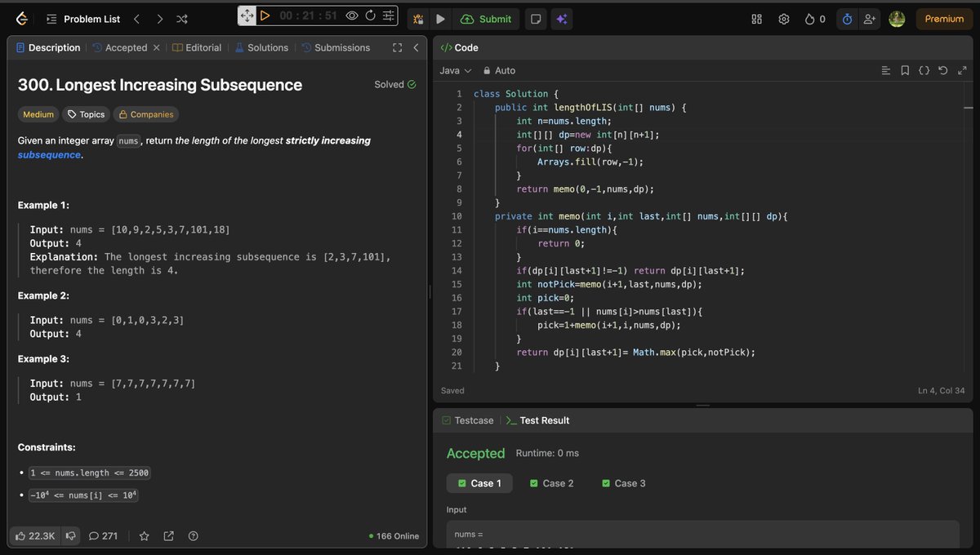Switch to the Test Result tab
980x555 pixels.
[538, 420]
